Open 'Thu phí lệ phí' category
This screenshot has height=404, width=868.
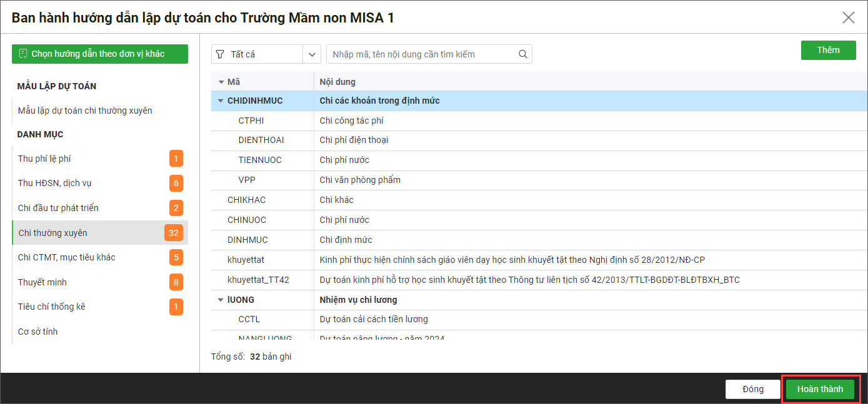click(44, 159)
